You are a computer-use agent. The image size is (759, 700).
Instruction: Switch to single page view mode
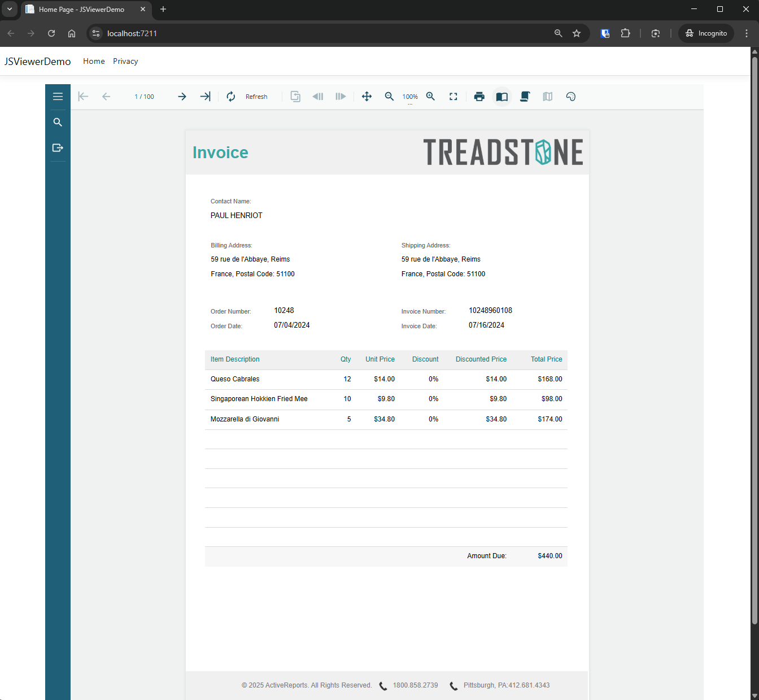click(501, 97)
